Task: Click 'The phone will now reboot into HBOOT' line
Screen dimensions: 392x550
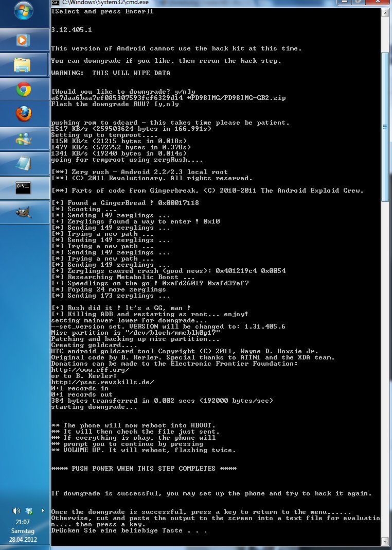Action: 133,425
